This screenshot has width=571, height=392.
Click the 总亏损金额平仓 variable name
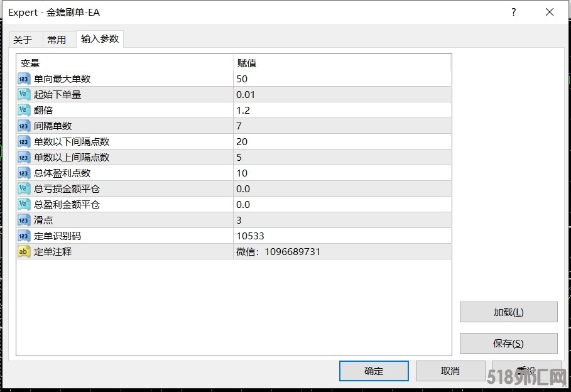point(67,188)
